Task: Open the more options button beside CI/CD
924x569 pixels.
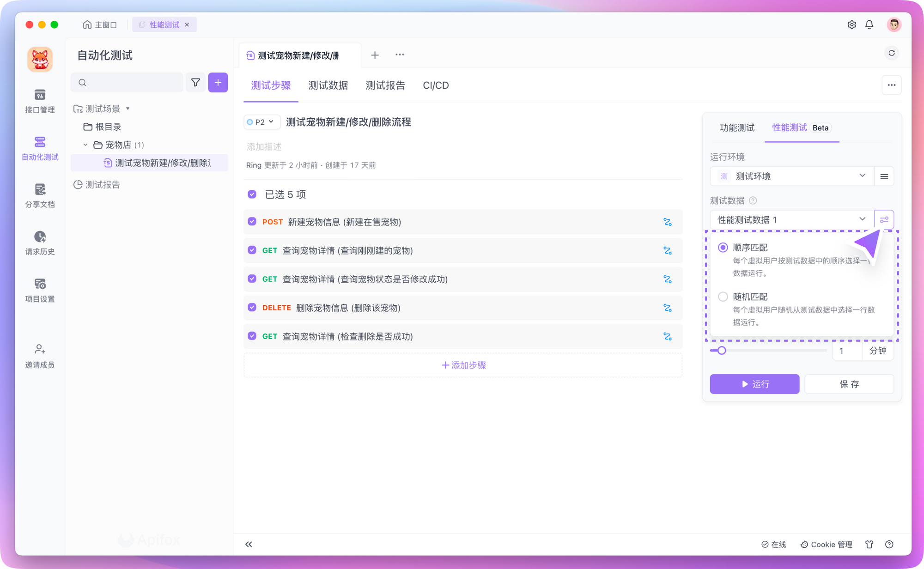Action: (x=892, y=85)
